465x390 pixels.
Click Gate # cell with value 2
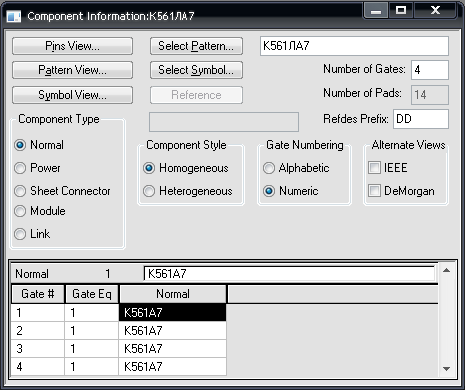38,331
